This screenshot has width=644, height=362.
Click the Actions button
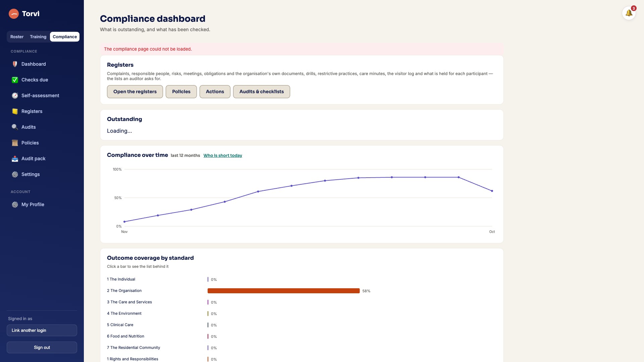215,92
